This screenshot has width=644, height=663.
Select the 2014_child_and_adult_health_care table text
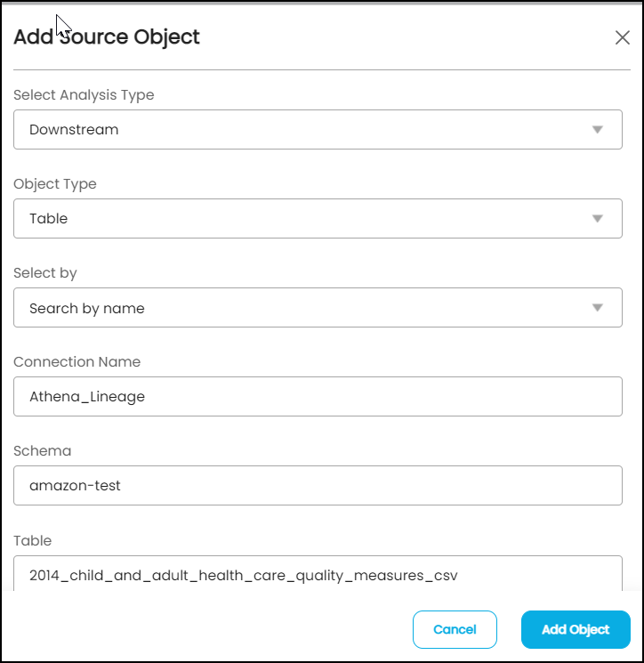244,576
